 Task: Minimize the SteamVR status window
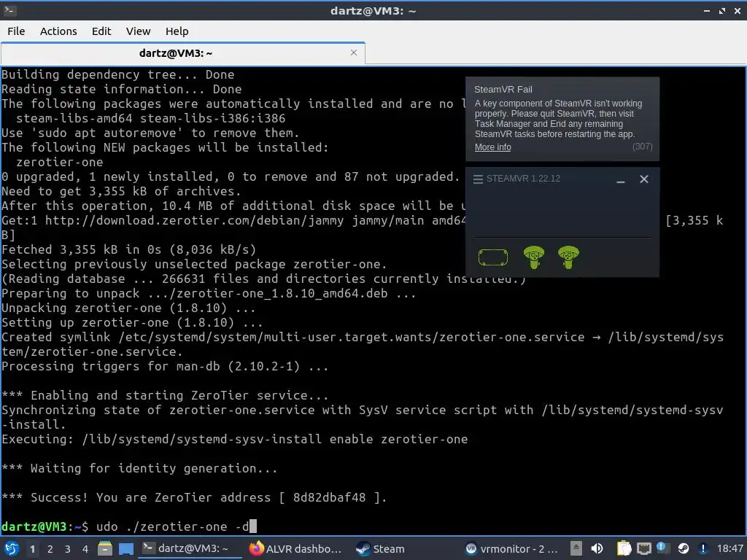pos(620,179)
